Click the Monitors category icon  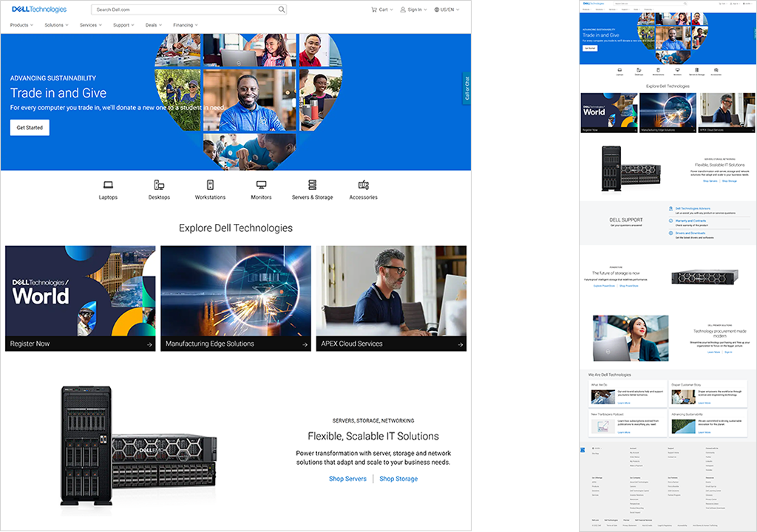(261, 185)
